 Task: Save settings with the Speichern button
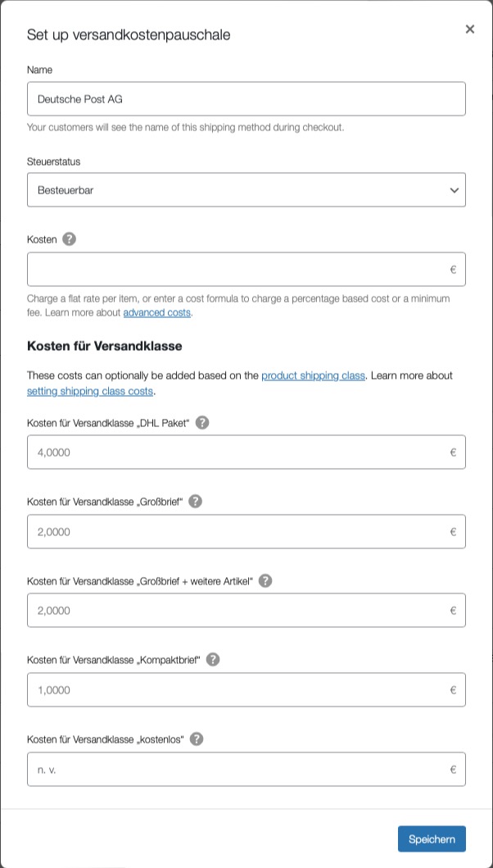click(432, 839)
